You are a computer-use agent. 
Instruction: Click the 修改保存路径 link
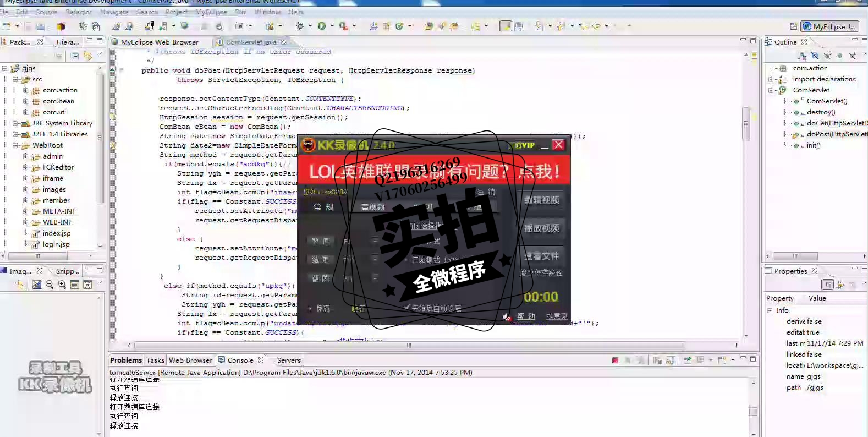point(542,272)
